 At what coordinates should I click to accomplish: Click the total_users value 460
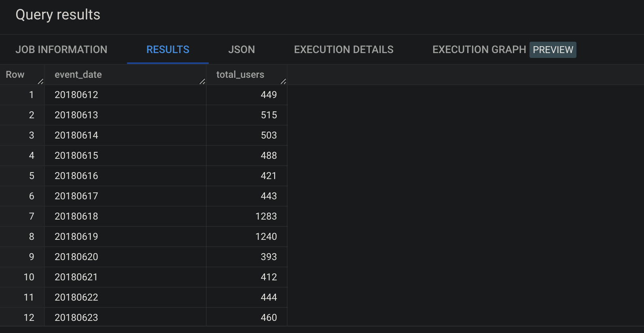click(x=269, y=318)
